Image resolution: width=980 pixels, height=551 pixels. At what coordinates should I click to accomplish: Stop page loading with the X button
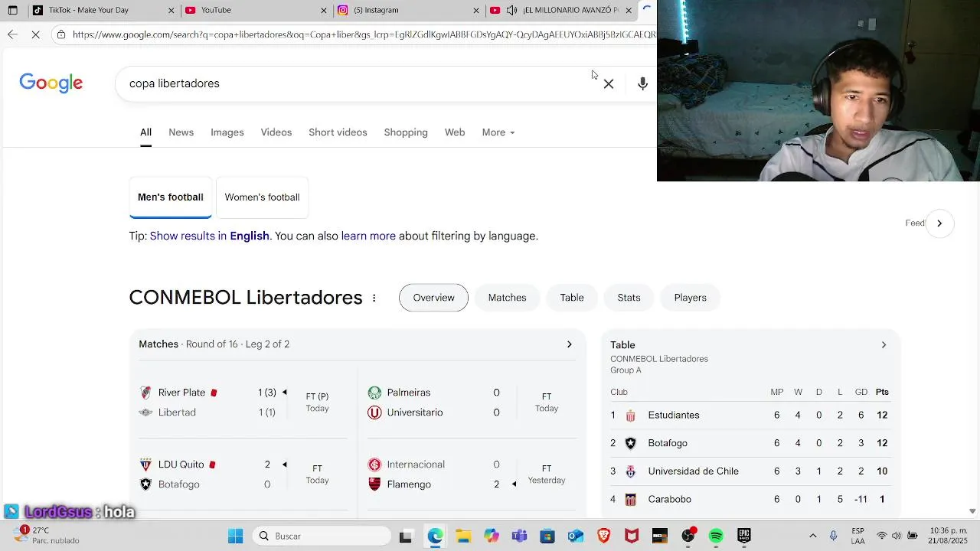click(x=35, y=34)
